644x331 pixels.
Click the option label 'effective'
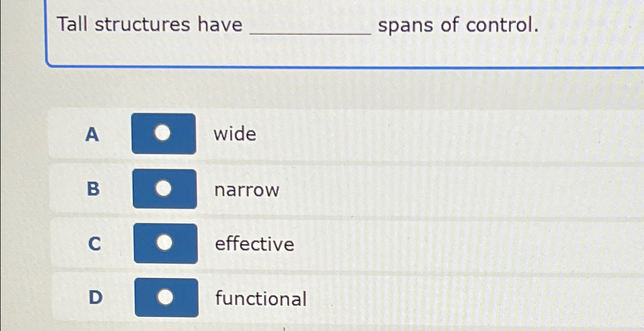[x=254, y=244]
